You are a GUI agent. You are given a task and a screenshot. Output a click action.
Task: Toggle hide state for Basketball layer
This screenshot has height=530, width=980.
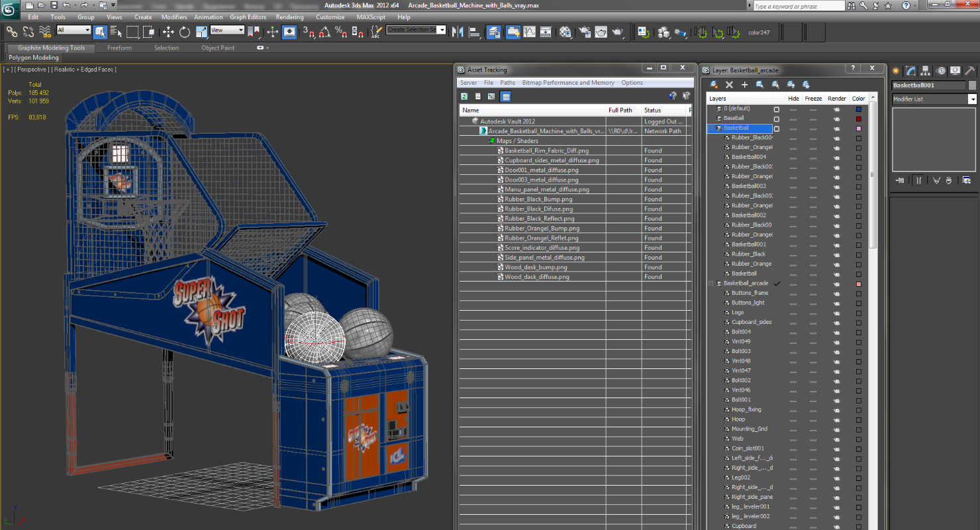point(793,129)
